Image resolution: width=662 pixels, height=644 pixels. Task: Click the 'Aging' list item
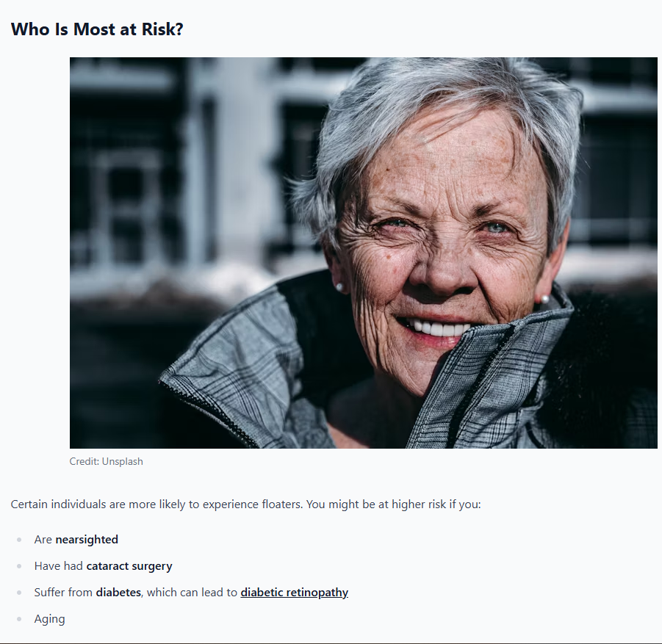[50, 619]
